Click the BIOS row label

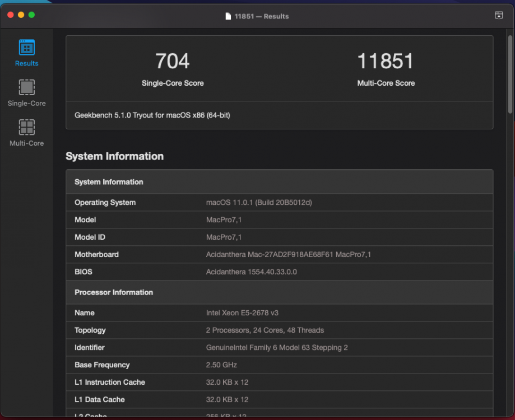click(x=83, y=272)
